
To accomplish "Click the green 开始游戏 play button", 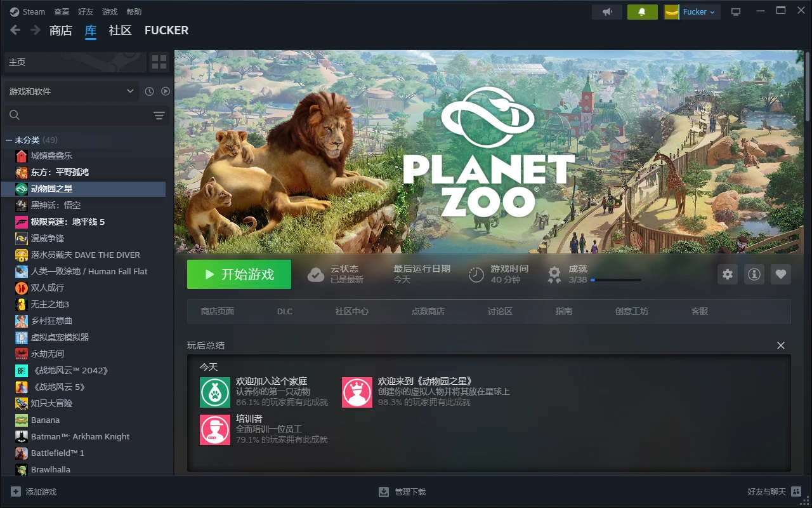I will 239,274.
